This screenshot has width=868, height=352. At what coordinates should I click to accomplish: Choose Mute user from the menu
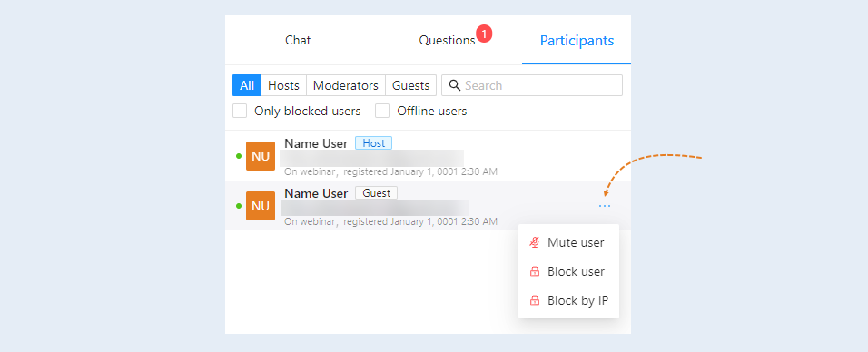(568, 242)
